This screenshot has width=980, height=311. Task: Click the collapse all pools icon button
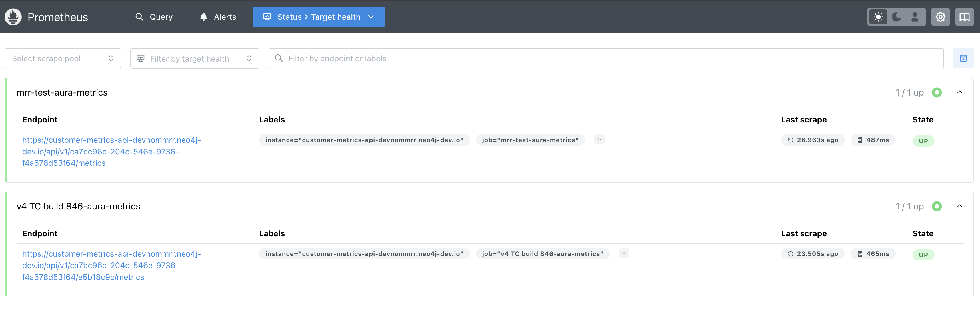(963, 58)
